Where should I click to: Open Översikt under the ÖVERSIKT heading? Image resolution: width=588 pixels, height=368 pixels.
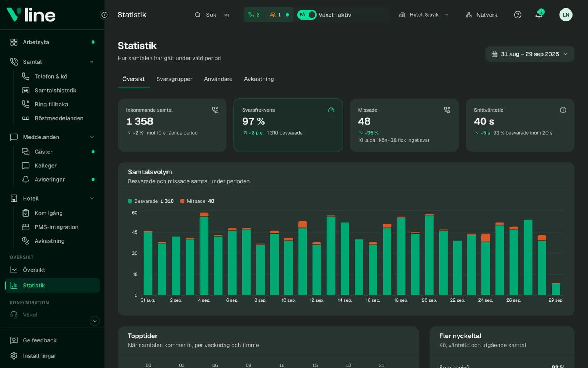(x=52, y=270)
